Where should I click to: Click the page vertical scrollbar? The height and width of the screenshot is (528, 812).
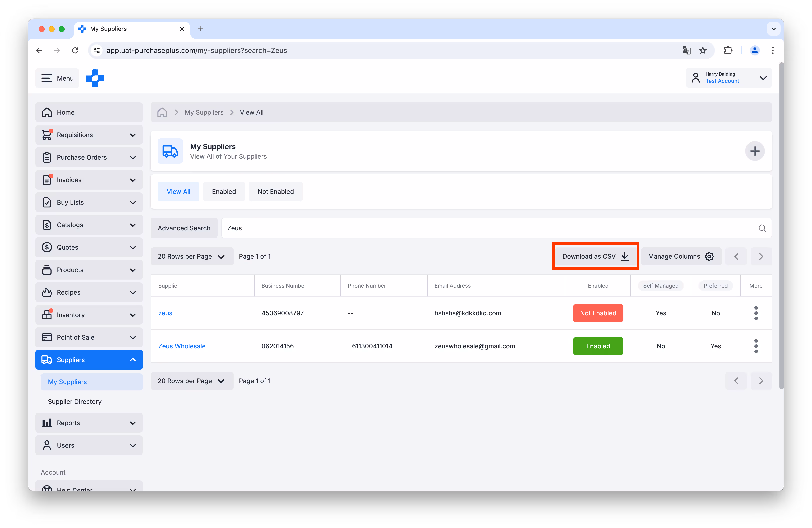coord(781,225)
